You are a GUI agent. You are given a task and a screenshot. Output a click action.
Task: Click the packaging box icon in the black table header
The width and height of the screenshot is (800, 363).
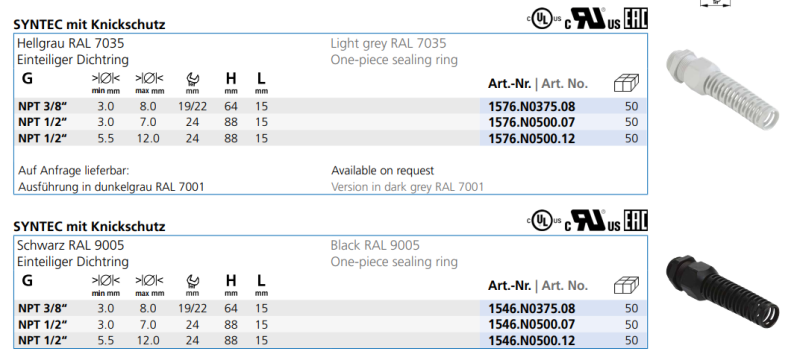[626, 285]
